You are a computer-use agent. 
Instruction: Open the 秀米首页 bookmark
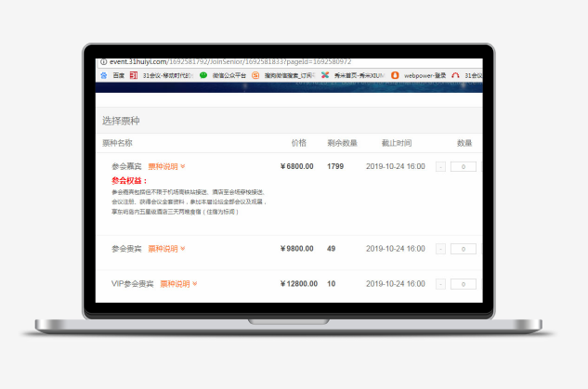[x=353, y=75]
